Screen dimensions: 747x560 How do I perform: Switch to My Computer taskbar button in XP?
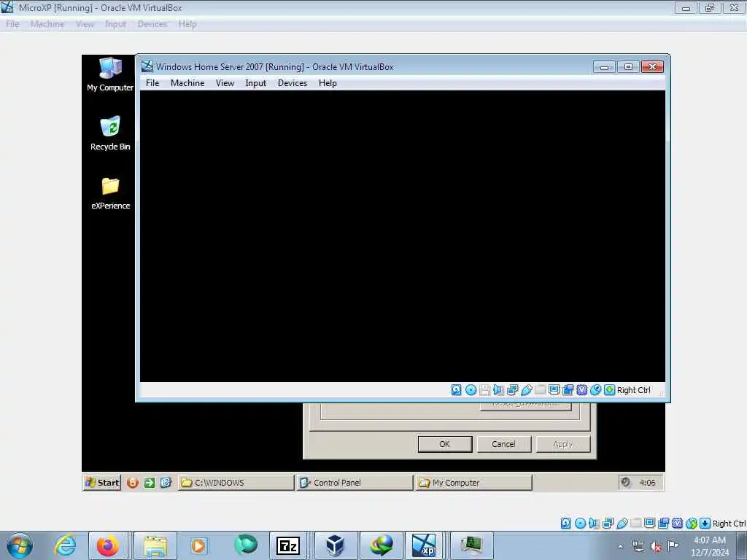coord(473,483)
